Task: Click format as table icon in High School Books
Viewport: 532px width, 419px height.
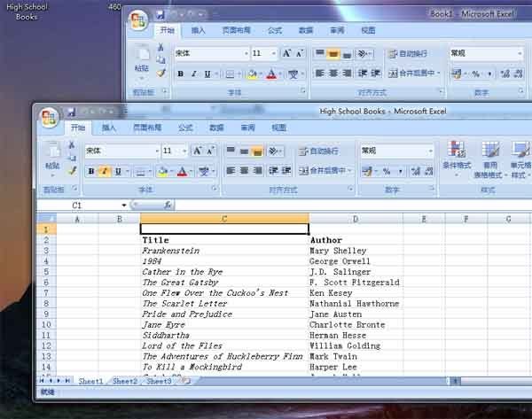Action: click(490, 149)
